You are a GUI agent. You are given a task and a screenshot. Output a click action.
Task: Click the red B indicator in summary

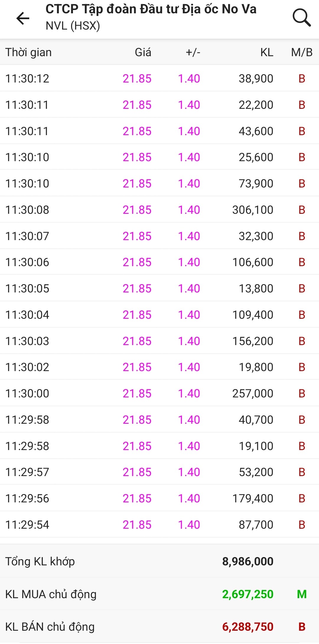tap(302, 627)
